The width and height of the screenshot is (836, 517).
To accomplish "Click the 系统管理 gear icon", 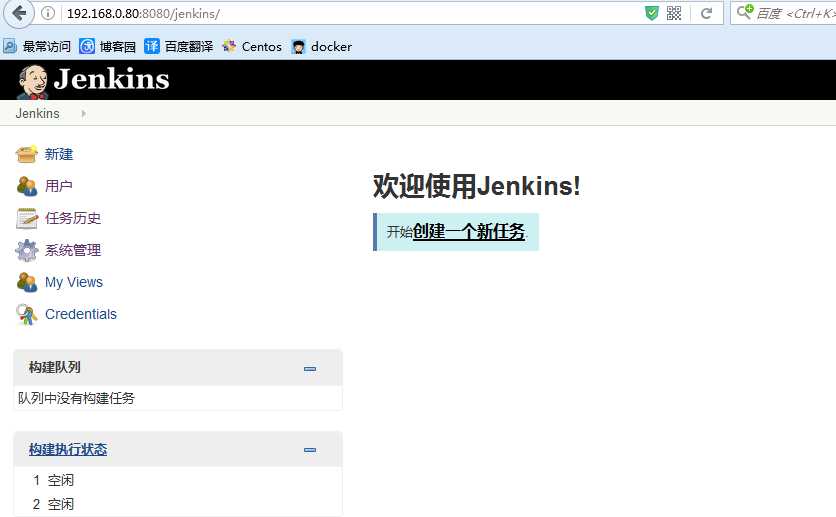I will point(27,250).
